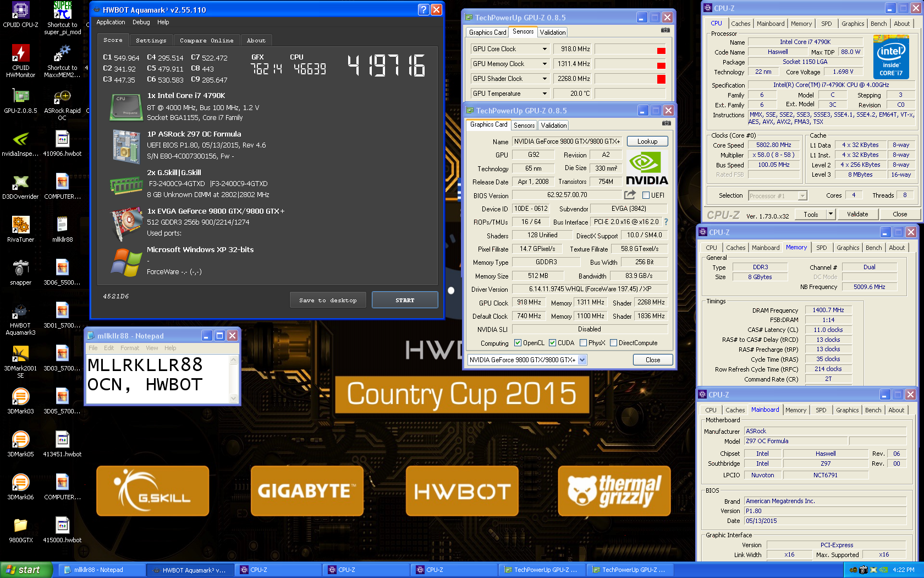Expand the GPU Temperature sensor dropdown
This screenshot has width=924, height=578.
click(x=544, y=94)
